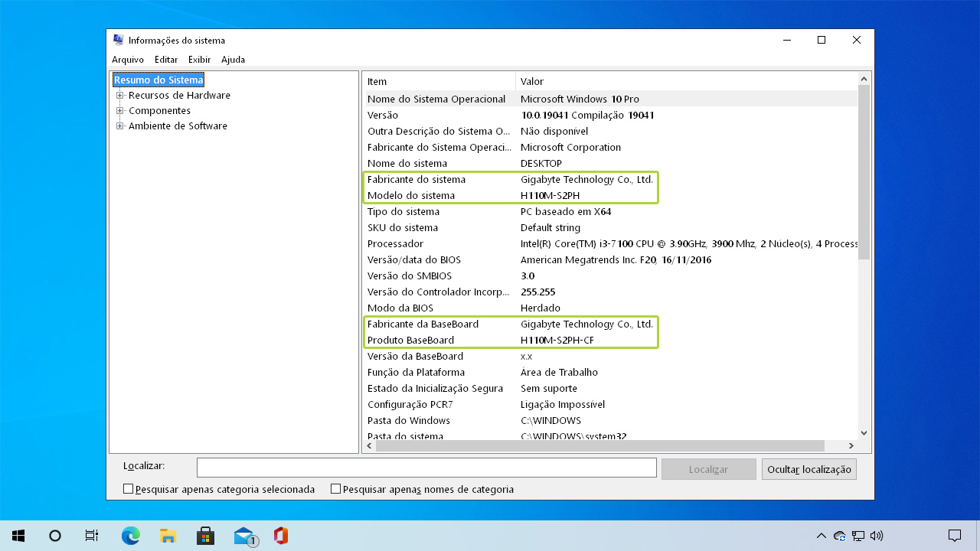Click the horizontal scrollbar left arrow
This screenshot has width=980, height=551.
pyautogui.click(x=369, y=445)
